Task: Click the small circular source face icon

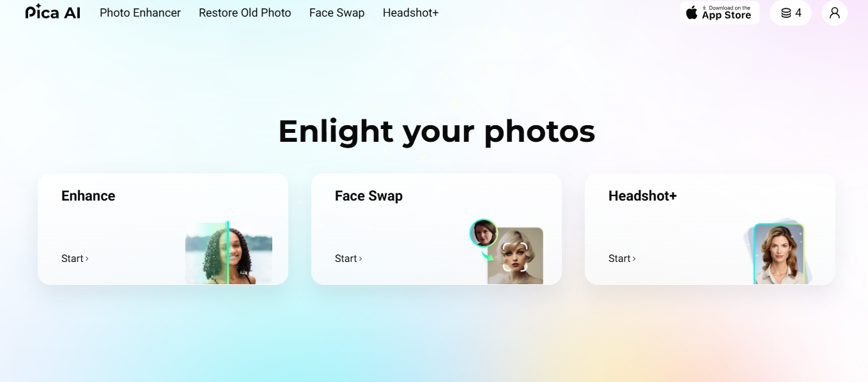Action: pyautogui.click(x=484, y=233)
